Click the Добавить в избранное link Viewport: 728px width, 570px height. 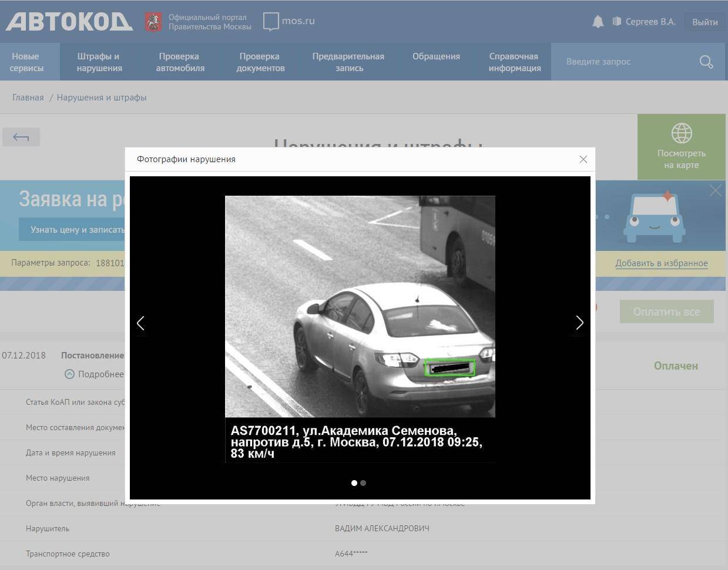(661, 263)
